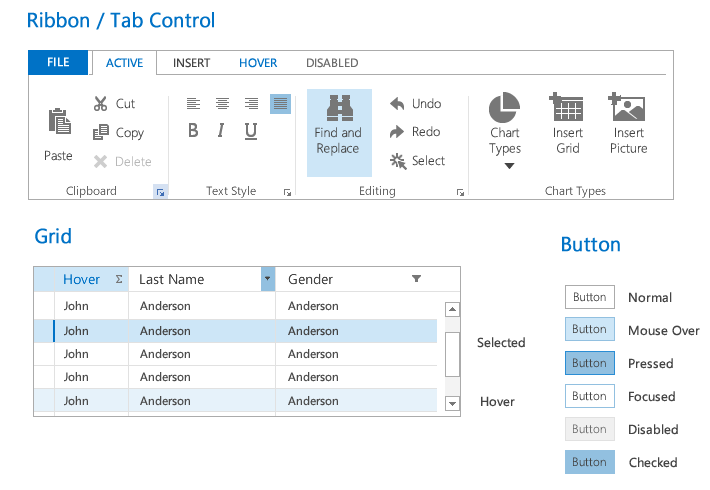Click the Insert Picture icon
Screen dimensions: 710x490
(628, 108)
